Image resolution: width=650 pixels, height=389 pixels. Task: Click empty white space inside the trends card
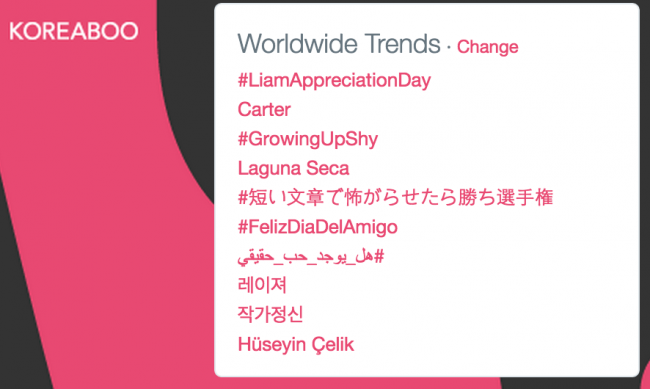(x=539, y=290)
